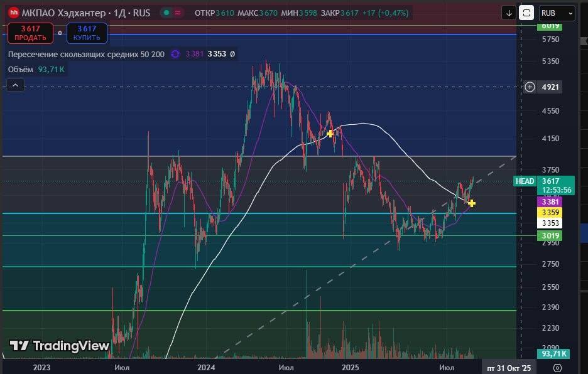588x374 pixels.
Task: Click the white 3353 indicator value
Action: tap(217, 54)
